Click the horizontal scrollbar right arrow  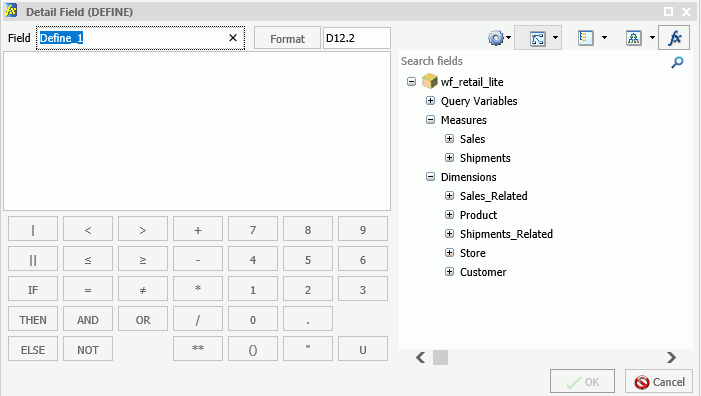coord(671,357)
